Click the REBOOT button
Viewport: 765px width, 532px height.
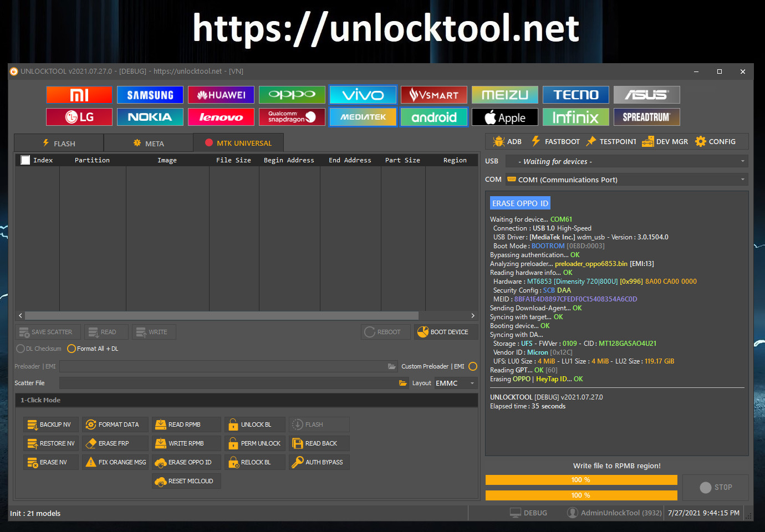point(386,332)
